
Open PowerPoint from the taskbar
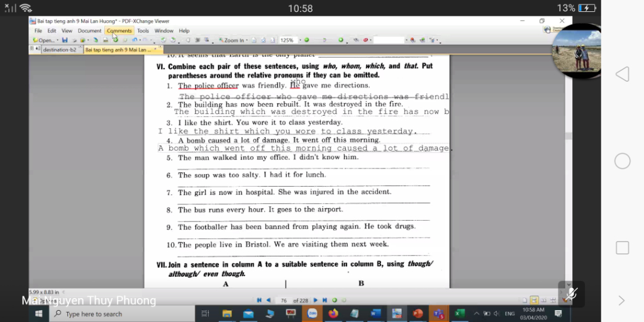418,314
